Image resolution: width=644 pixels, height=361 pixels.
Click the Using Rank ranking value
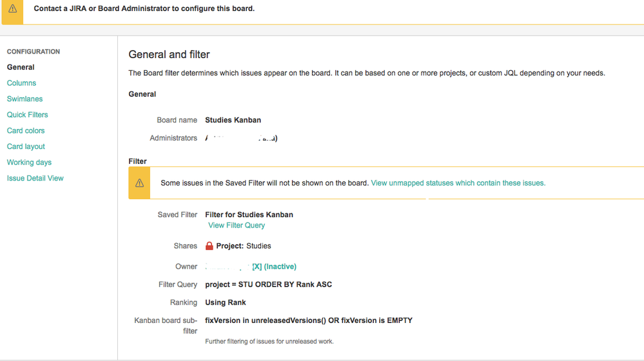click(226, 303)
